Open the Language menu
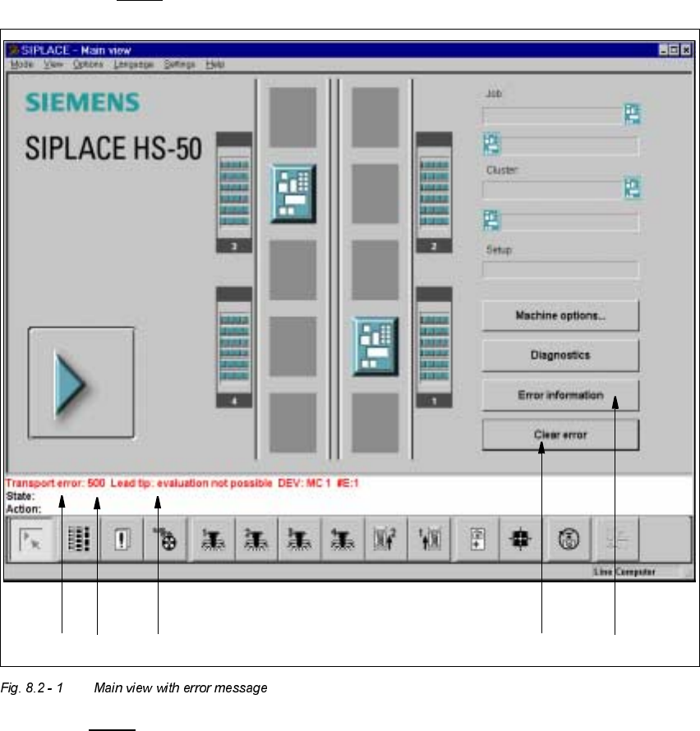The width and height of the screenshot is (700, 731). [133, 64]
